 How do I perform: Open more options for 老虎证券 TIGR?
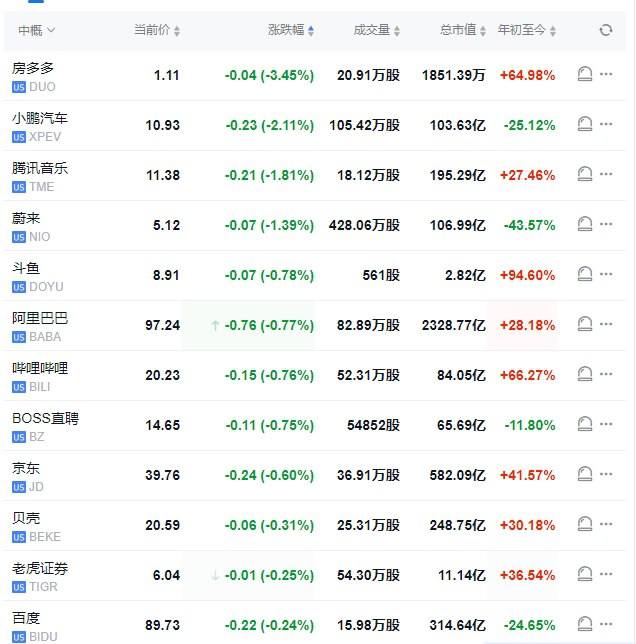click(606, 574)
